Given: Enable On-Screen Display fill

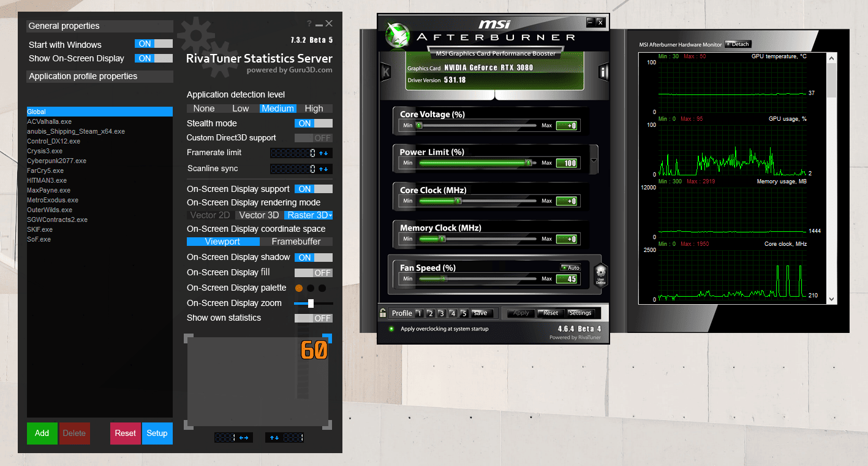Looking at the screenshot, I should tap(314, 273).
